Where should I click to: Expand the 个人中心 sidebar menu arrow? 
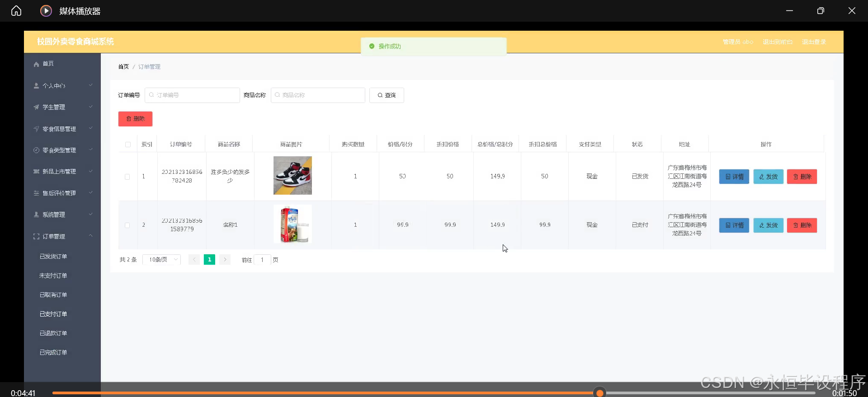tap(90, 85)
